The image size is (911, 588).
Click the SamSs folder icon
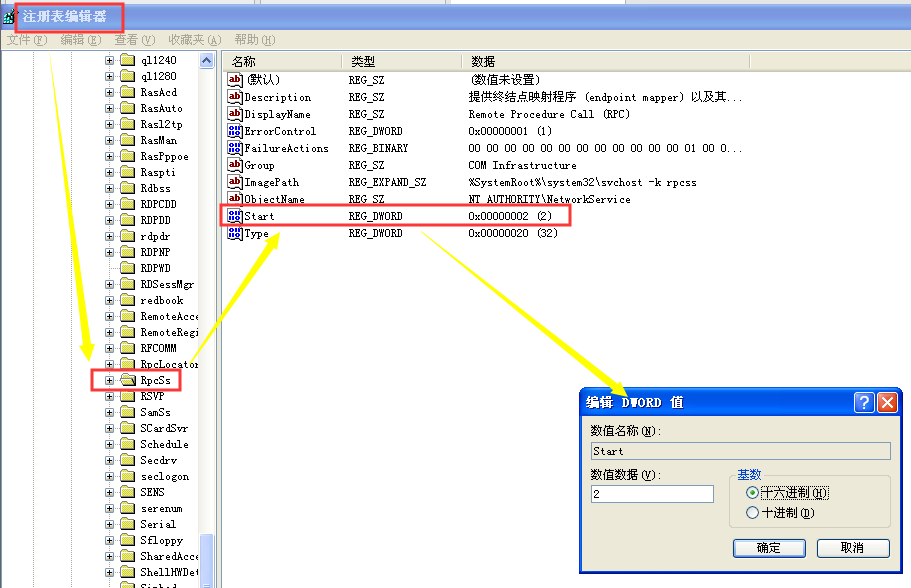coord(128,412)
